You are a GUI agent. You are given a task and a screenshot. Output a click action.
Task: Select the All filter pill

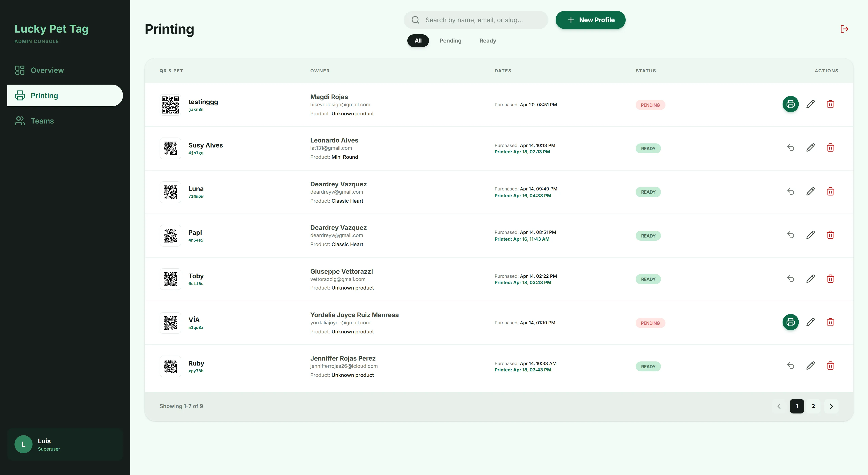[x=418, y=41]
